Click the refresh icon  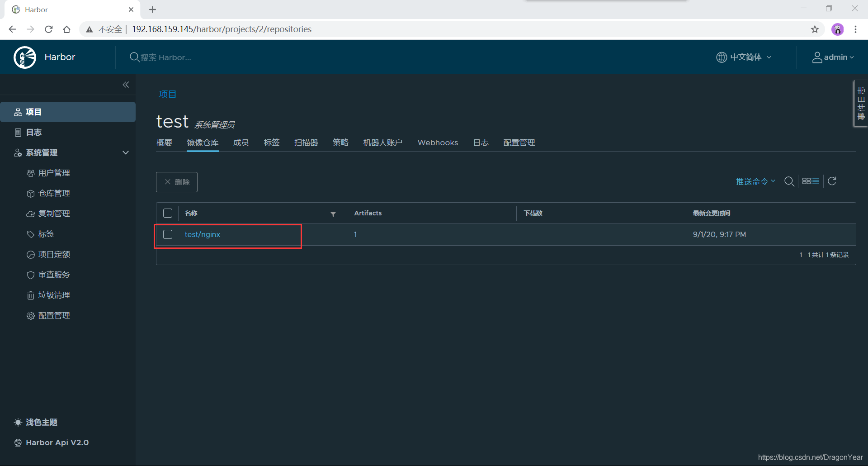click(x=832, y=181)
